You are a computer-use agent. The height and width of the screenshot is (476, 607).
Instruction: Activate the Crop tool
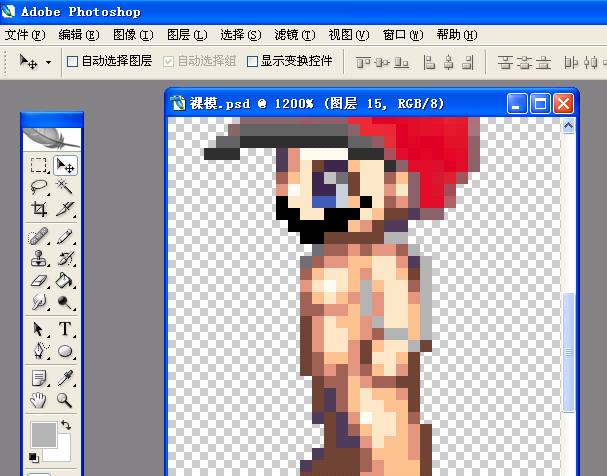tap(39, 209)
